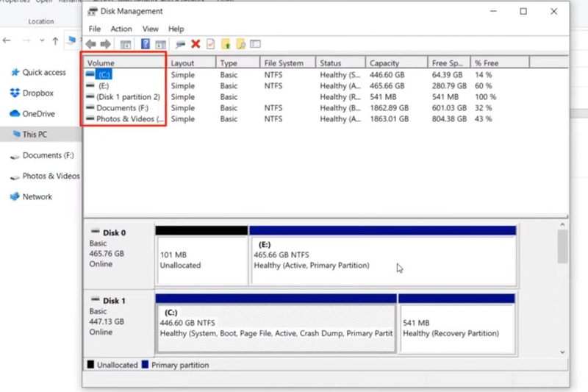Click the OneDrive cloud icon in Explorer sidebar
Viewport: 588px width, 392px height.
pos(15,113)
